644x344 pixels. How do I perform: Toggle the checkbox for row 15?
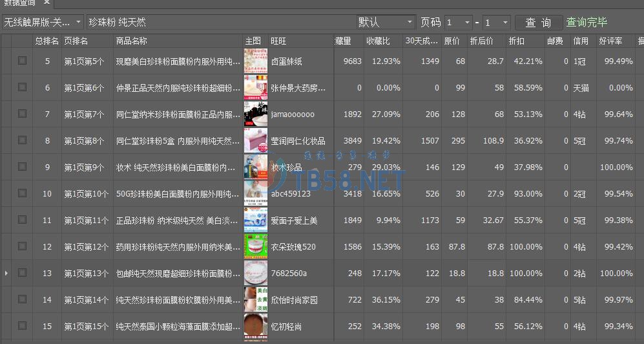[23, 326]
